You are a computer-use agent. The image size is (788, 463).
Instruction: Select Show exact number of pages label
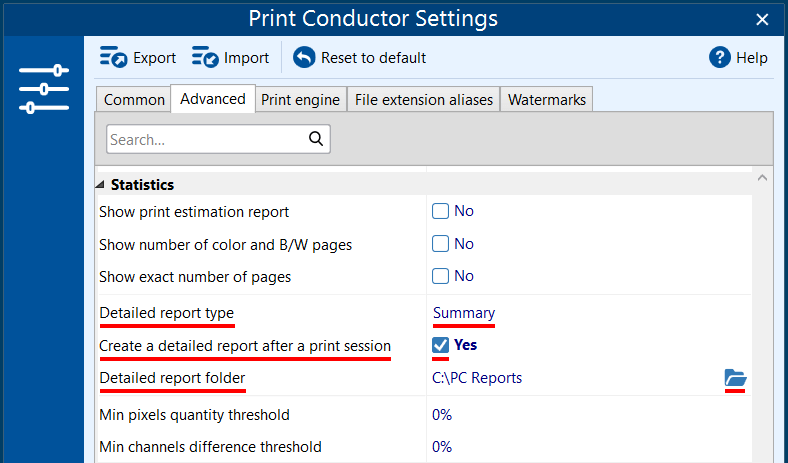[195, 276]
